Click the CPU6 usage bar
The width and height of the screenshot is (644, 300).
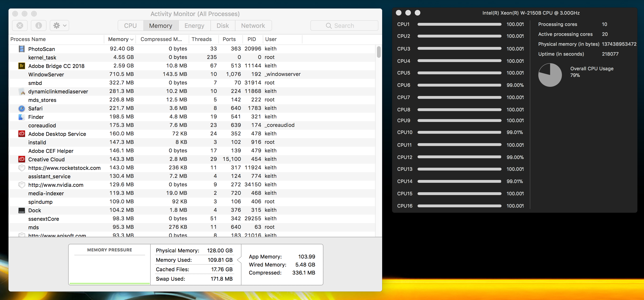[459, 85]
